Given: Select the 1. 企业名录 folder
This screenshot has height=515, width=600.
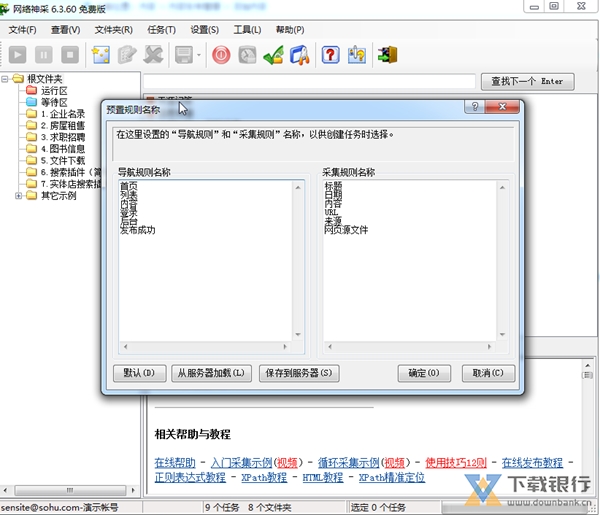Looking at the screenshot, I should point(63,114).
